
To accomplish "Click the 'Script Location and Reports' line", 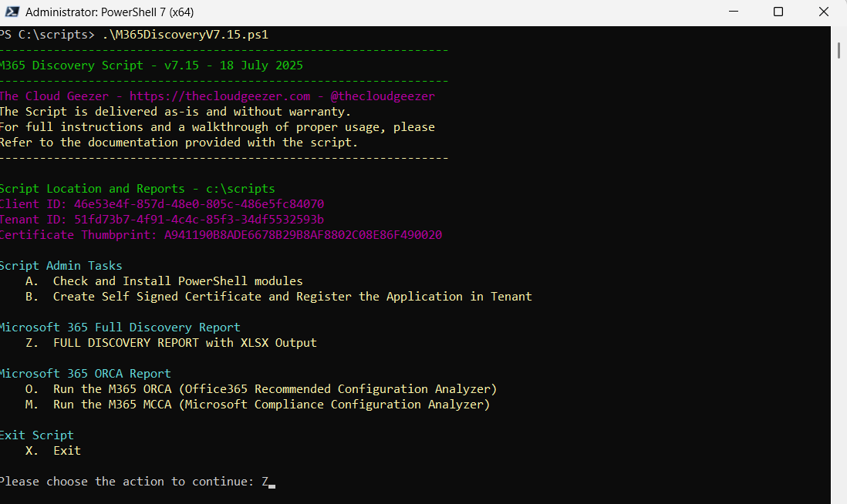I will [x=137, y=189].
